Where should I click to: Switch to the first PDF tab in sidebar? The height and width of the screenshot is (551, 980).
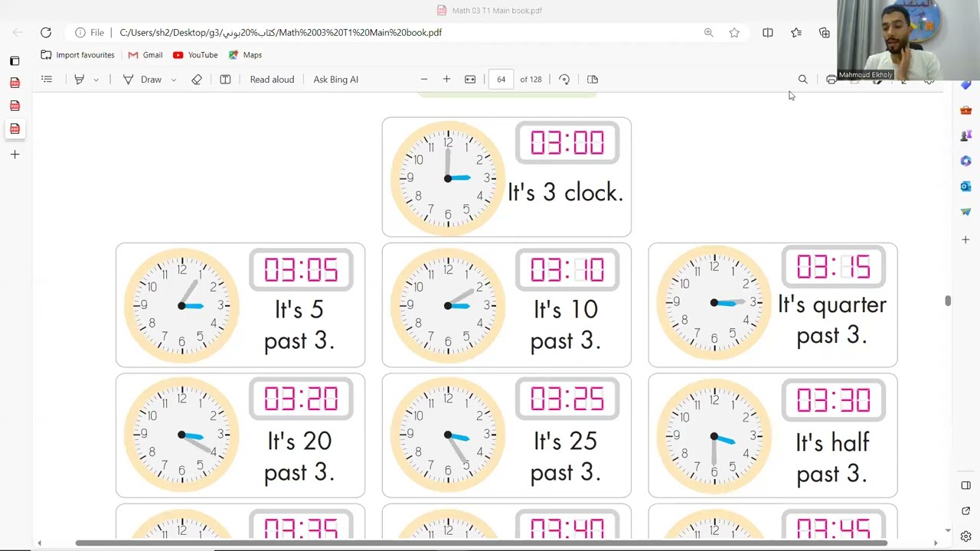click(x=15, y=83)
